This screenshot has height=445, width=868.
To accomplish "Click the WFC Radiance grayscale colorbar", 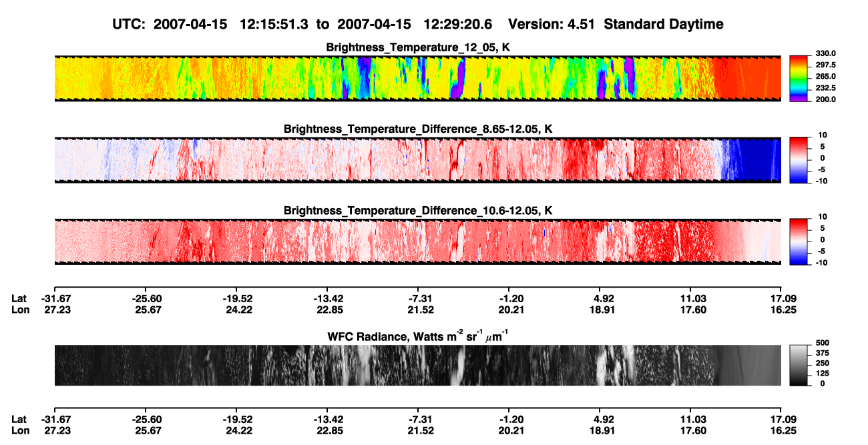I will [x=799, y=365].
